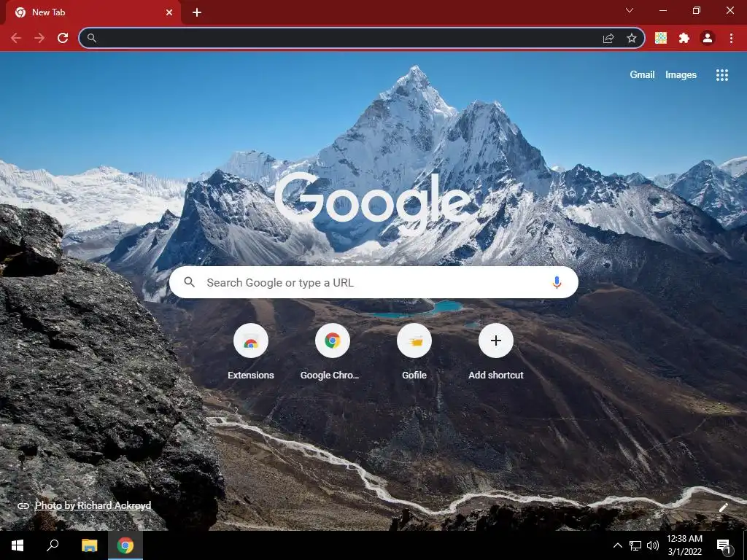Open the Extensions shortcut tile
This screenshot has width=747, height=560.
tap(251, 351)
